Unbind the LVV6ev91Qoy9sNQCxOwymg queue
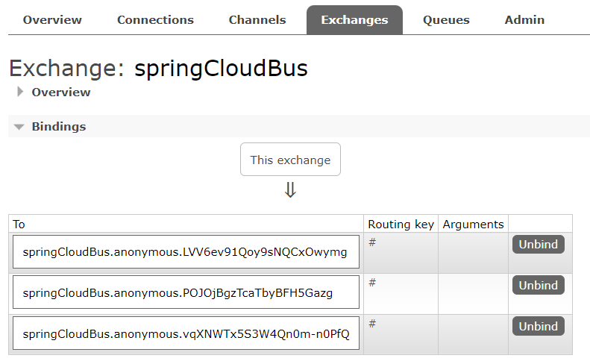This screenshot has height=364, width=590. pos(538,245)
